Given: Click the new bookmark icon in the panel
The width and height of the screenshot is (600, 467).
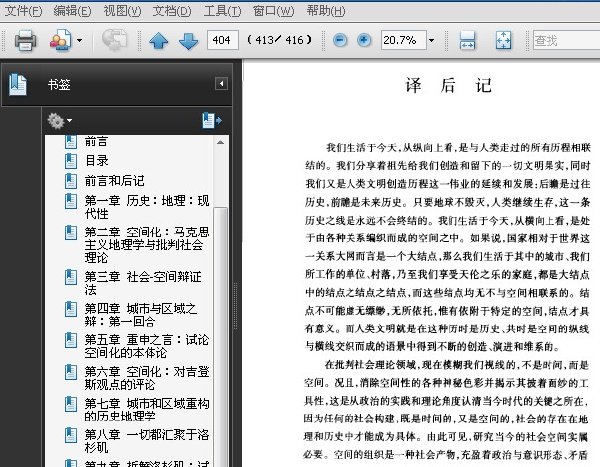Looking at the screenshot, I should (212, 120).
